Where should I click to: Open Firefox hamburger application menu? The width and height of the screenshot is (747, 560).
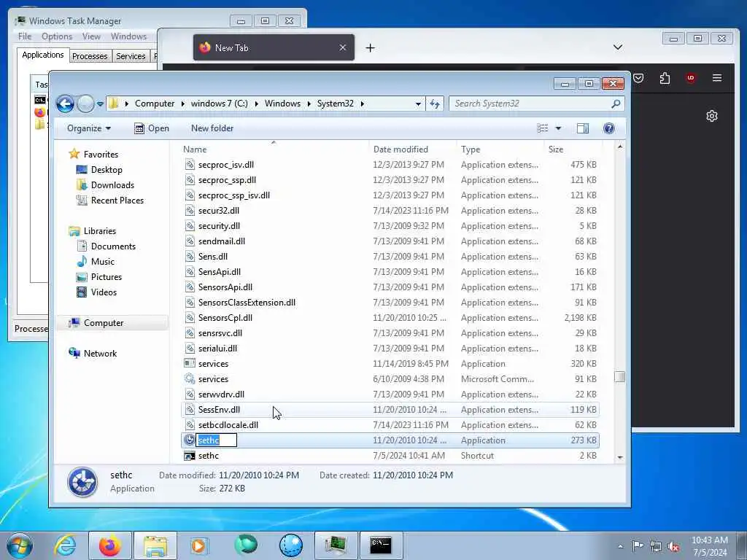[x=716, y=77]
